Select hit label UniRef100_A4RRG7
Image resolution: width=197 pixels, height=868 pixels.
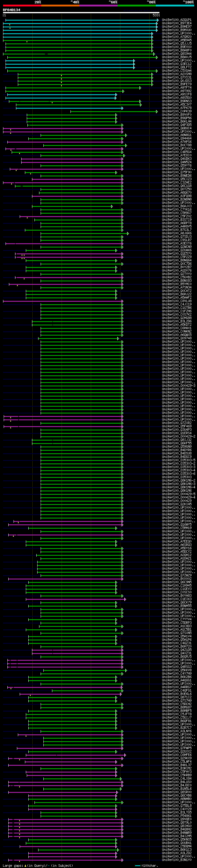point(177,687)
